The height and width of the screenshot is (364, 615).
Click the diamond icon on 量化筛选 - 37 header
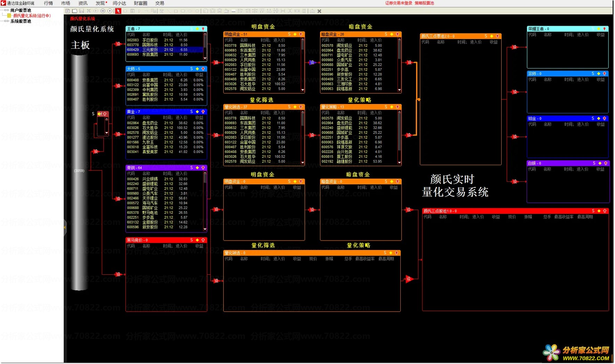click(295, 107)
